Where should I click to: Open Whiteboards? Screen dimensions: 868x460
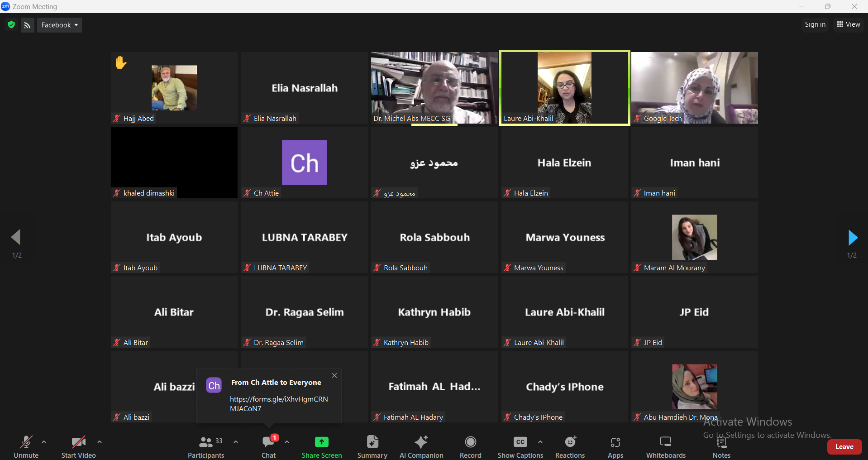pyautogui.click(x=666, y=447)
